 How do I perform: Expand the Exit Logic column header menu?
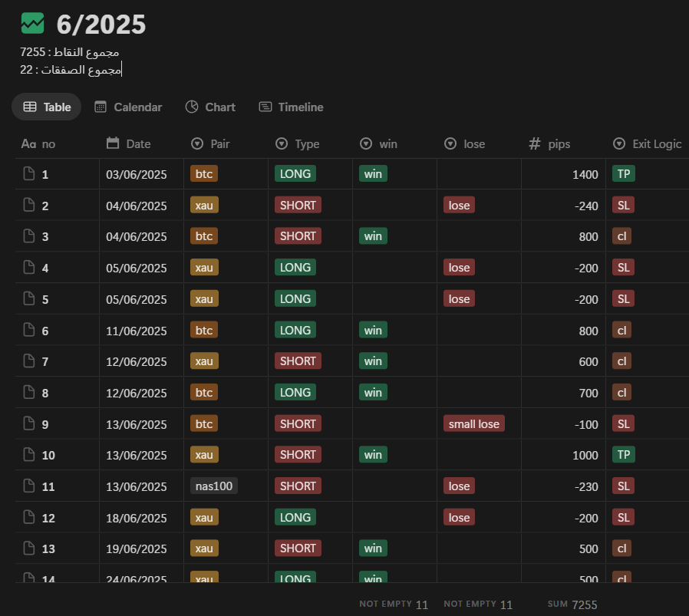pos(648,143)
